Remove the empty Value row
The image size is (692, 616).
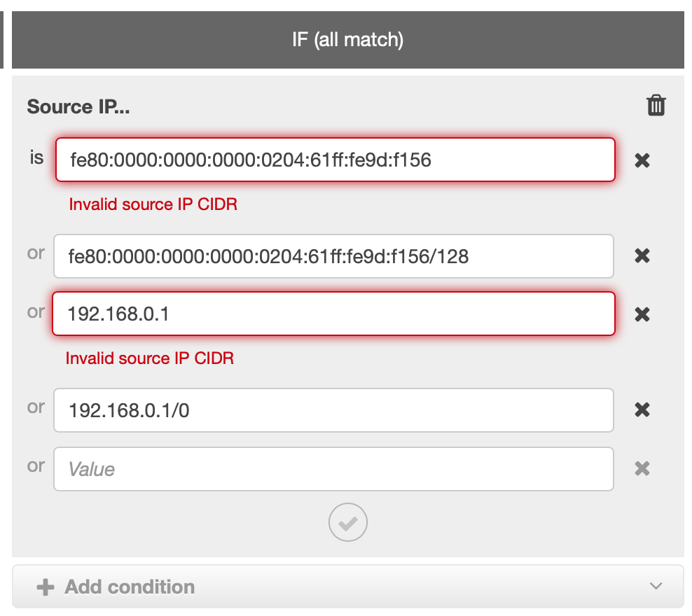click(642, 468)
